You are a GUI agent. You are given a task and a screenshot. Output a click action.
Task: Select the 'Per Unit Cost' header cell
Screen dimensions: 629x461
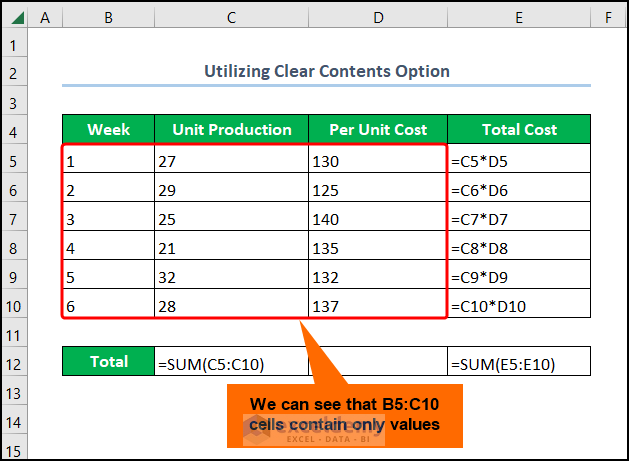[x=378, y=130]
